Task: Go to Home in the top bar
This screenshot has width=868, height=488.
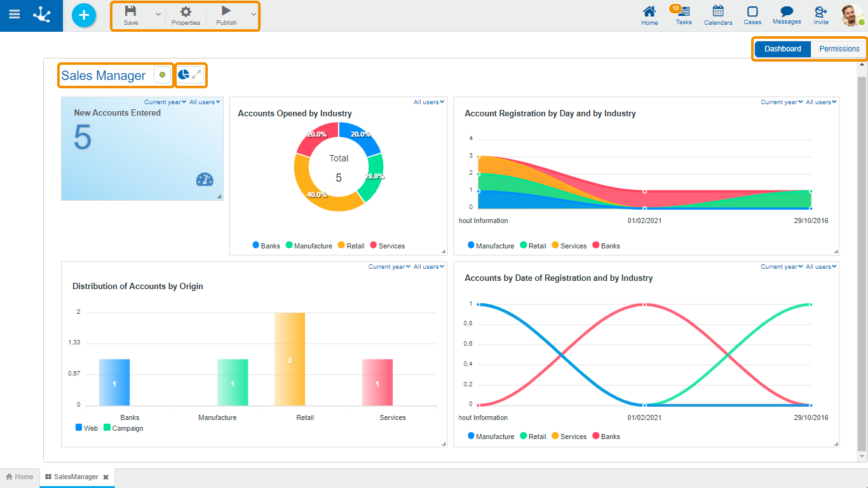Action: (x=649, y=16)
